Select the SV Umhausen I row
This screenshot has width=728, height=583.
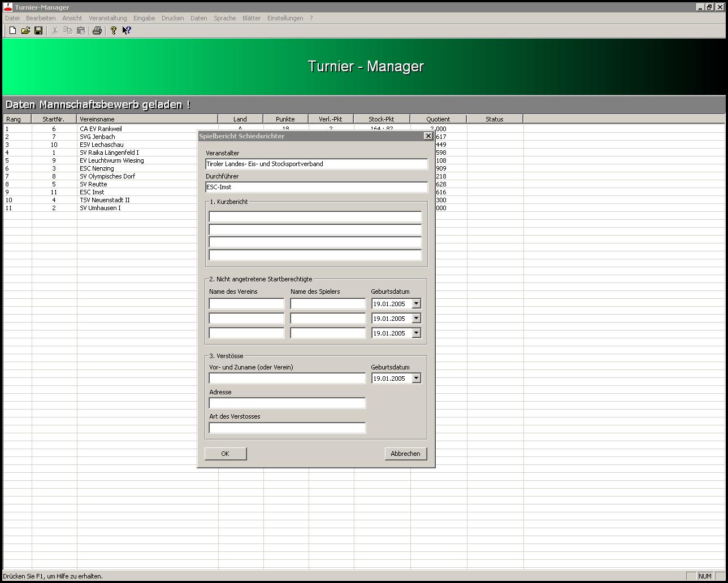point(100,208)
